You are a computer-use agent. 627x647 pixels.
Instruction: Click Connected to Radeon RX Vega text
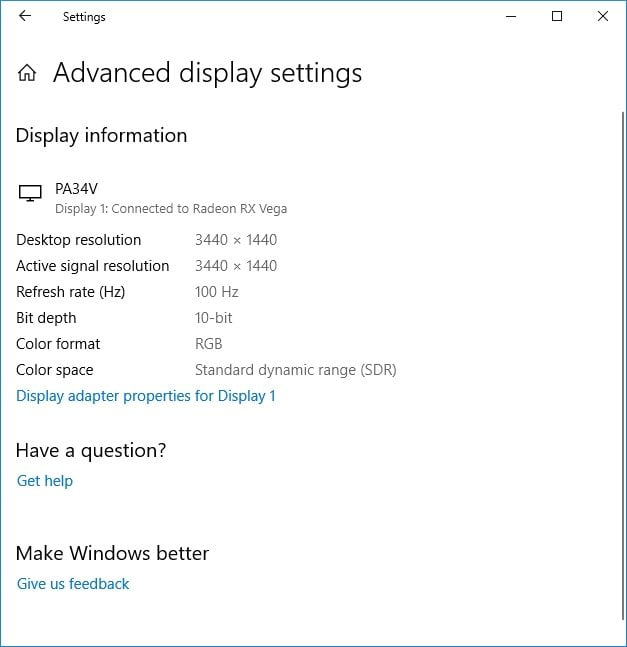(199, 209)
